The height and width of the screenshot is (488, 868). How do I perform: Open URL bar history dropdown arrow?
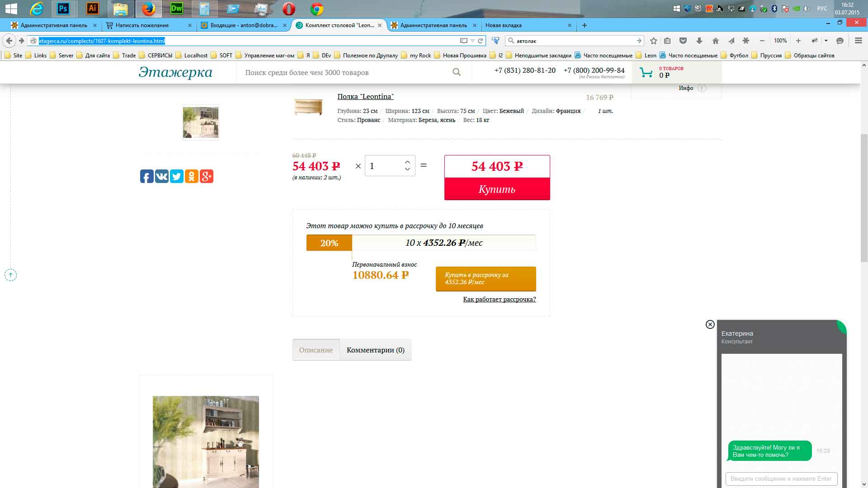[x=472, y=41]
